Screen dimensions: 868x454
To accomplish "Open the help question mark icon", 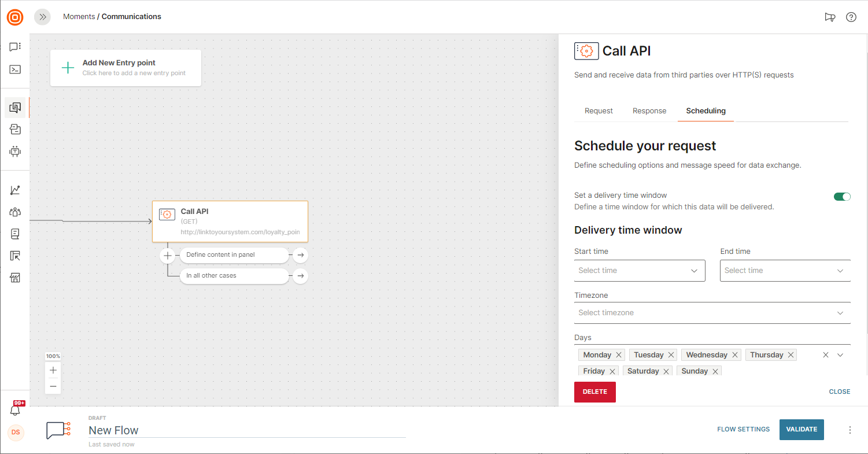I will pos(851,17).
